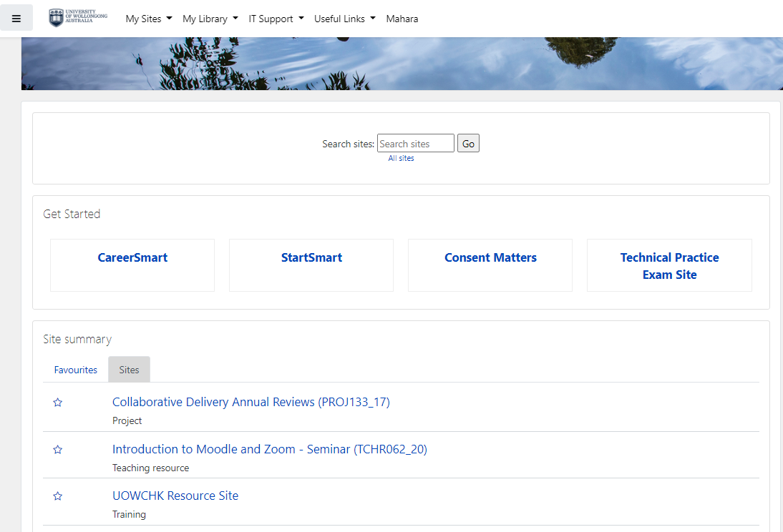Screen dimensions: 783x532
Task: Open the UOWCHK Resource Site link
Action: [175, 496]
